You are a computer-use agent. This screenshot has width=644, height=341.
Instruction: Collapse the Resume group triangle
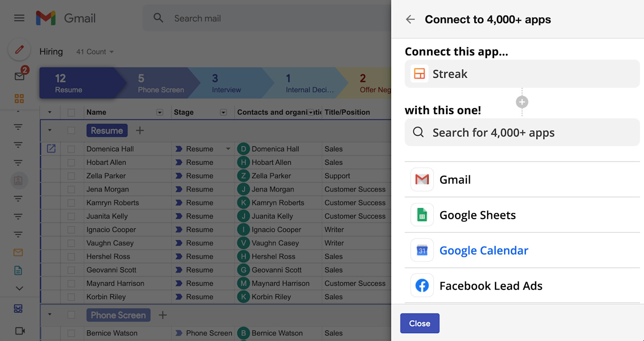coord(50,131)
